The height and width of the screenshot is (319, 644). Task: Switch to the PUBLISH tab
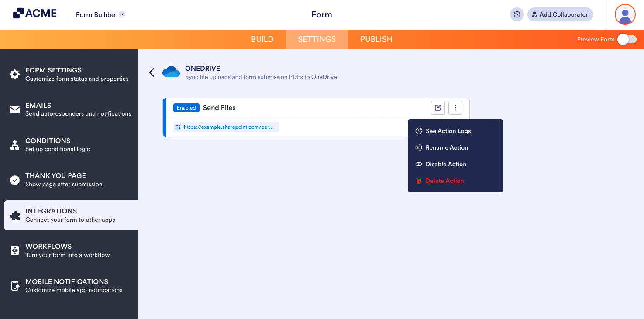(376, 39)
